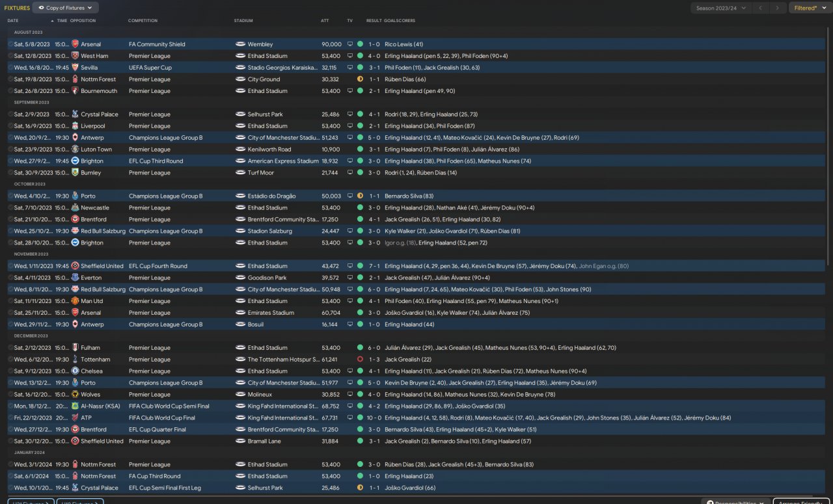This screenshot has height=504, width=833.
Task: Click the stadium icon beside Selhurst Park on 2/9/2023
Action: point(239,114)
